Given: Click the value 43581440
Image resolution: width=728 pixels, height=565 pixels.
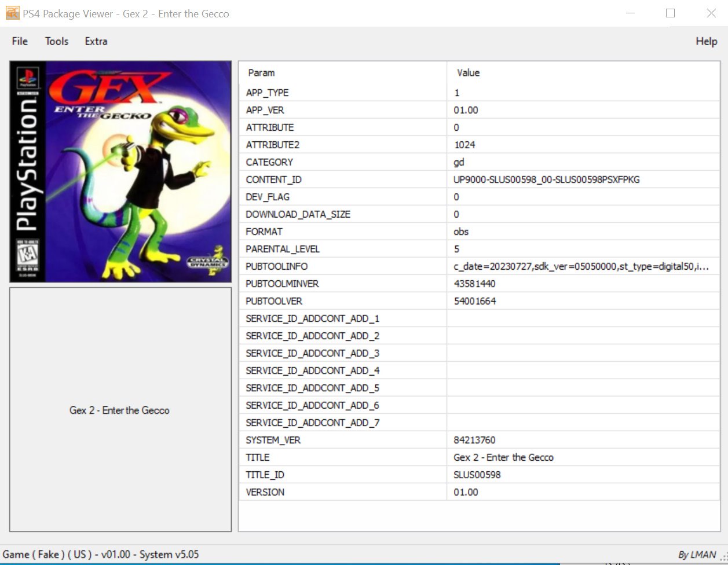Looking at the screenshot, I should [x=474, y=284].
